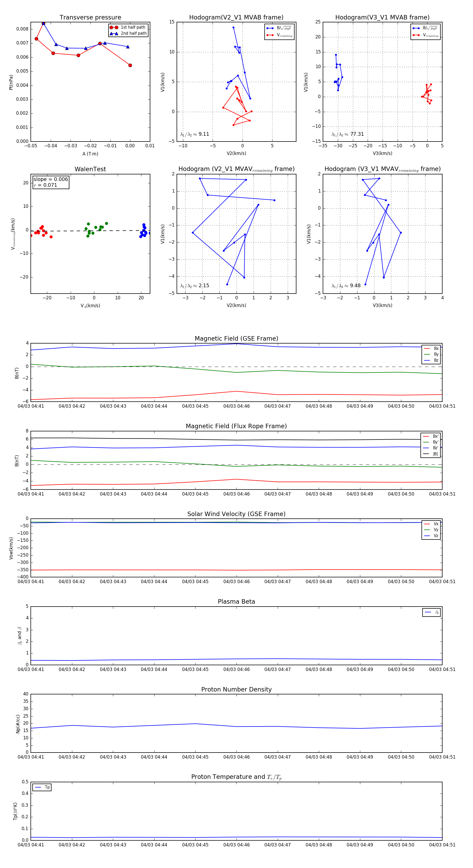This screenshot has width=473, height=868.
Task: Select "Bz'" in the Flux Rope legend
Action: pos(431,448)
